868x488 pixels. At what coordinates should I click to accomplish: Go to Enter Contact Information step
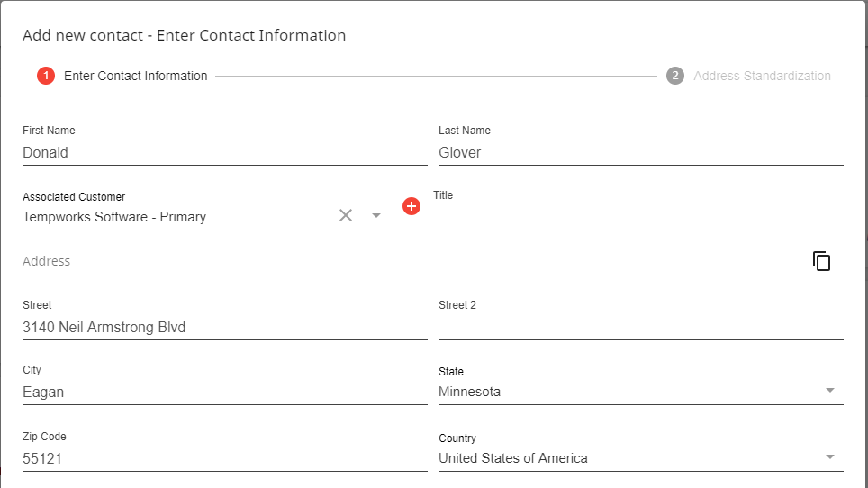tap(135, 76)
